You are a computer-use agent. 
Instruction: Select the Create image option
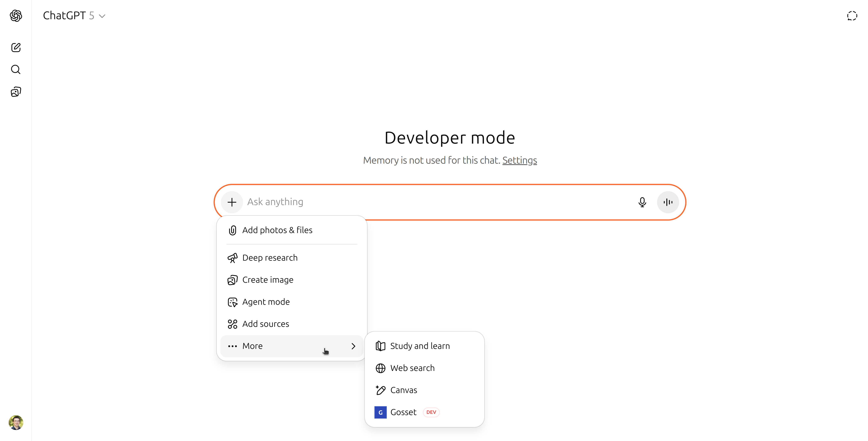click(267, 280)
